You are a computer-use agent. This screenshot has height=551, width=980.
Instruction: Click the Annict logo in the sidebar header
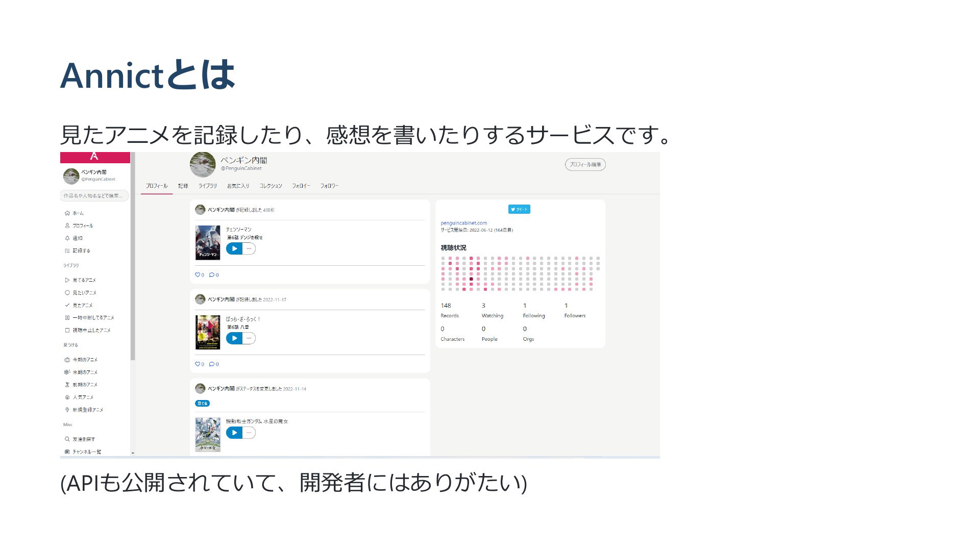(94, 156)
